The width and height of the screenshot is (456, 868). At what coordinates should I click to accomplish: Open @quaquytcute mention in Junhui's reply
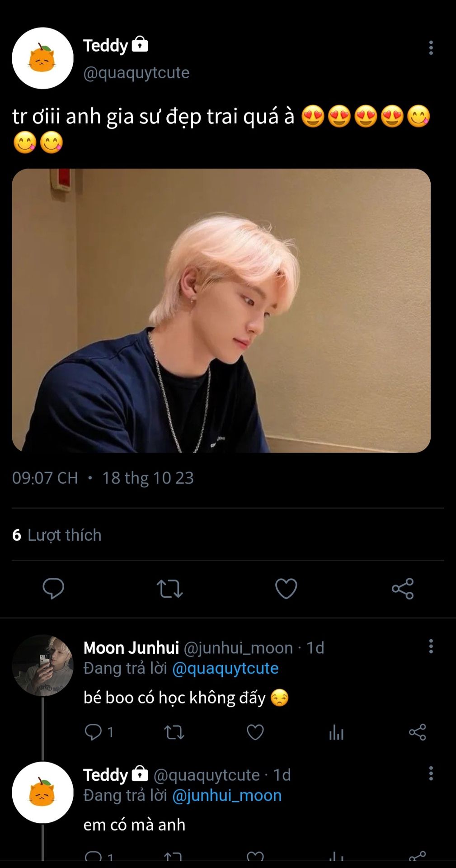225,668
